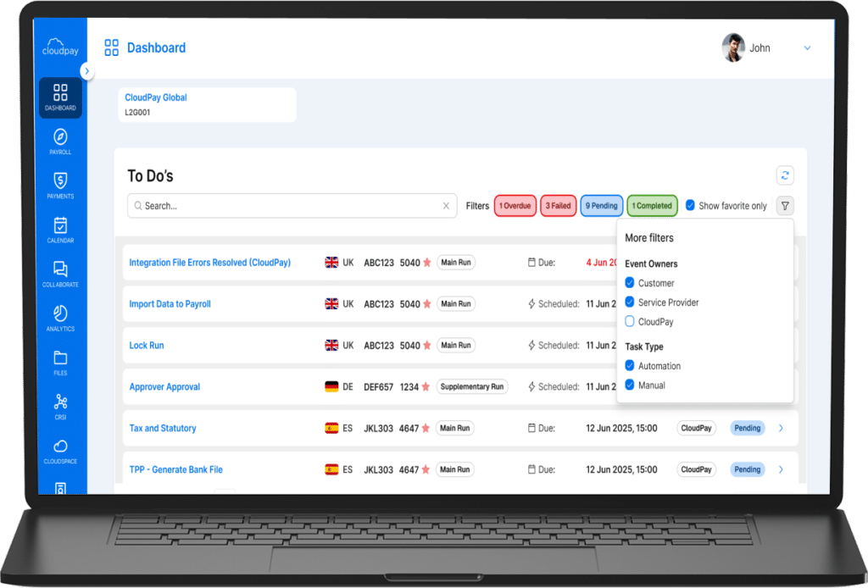Apply the 9 Pending filter pill
The image size is (868, 588).
click(601, 205)
